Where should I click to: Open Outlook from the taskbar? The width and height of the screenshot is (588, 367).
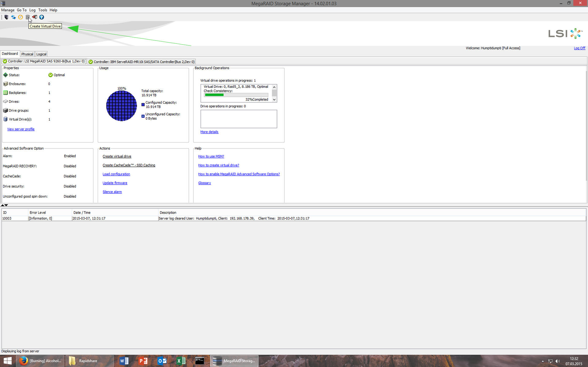162,361
